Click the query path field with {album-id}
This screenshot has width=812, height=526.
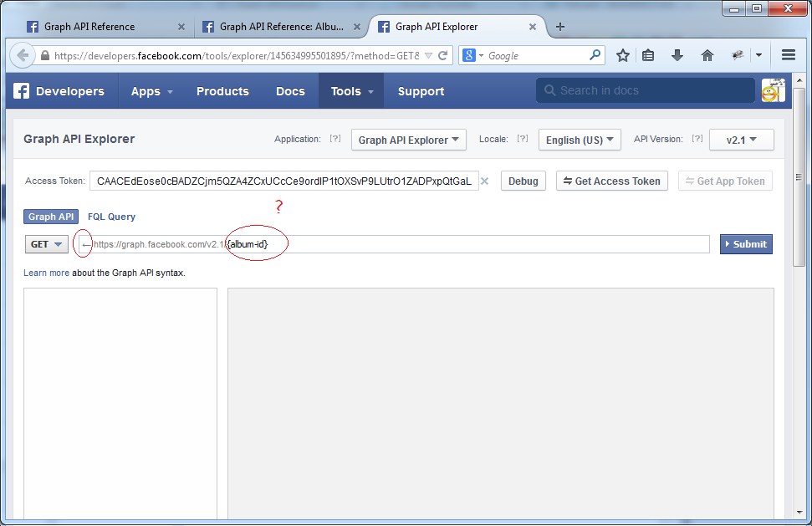(x=394, y=244)
